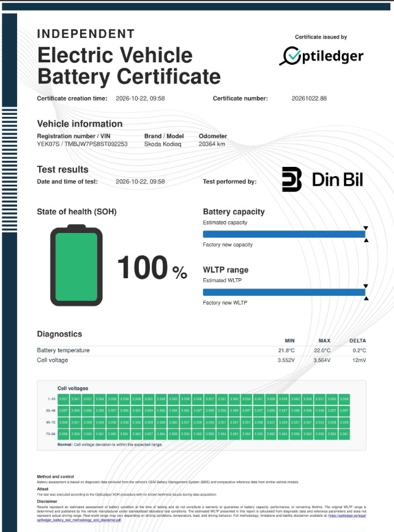Select the cell voltage maximum '3.564V'
The height and width of the screenshot is (532, 394).
322,360
